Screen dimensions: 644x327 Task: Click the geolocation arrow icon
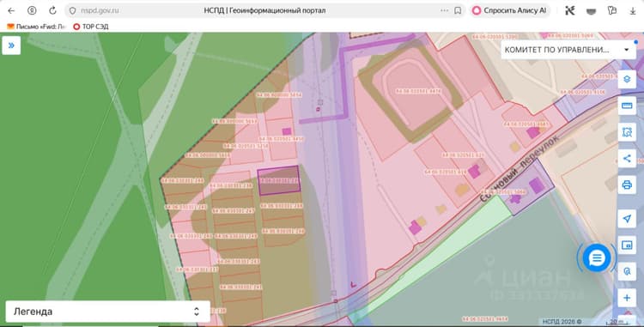(x=627, y=219)
